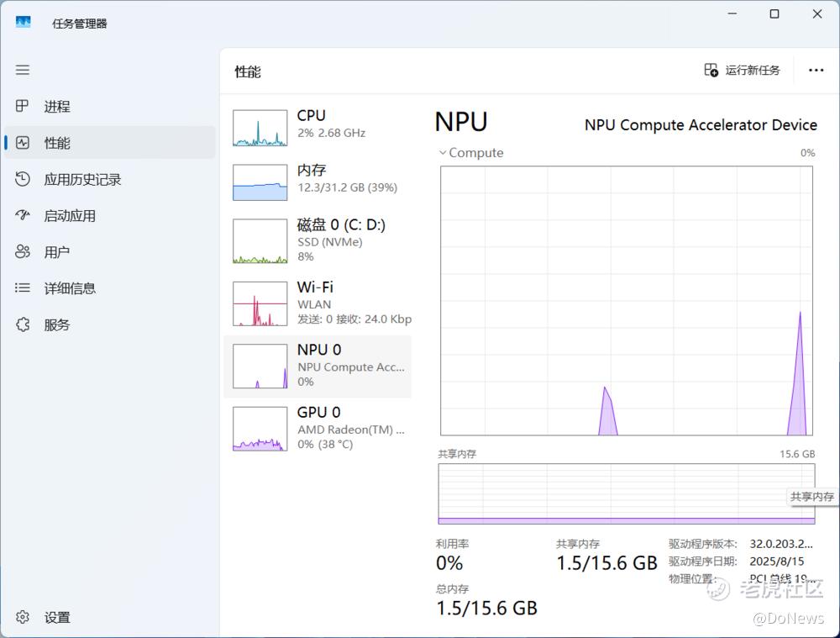Switch to 进程 tab
This screenshot has height=638, width=840.
[109, 106]
